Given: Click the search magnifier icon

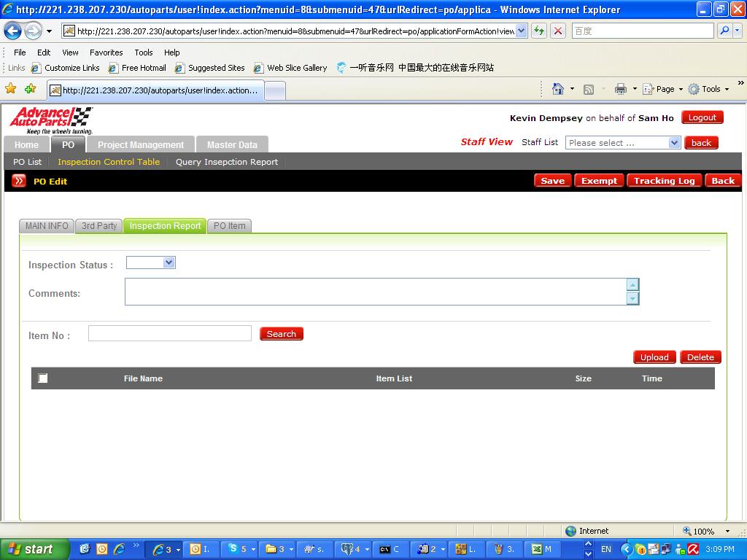Looking at the screenshot, I should (724, 31).
